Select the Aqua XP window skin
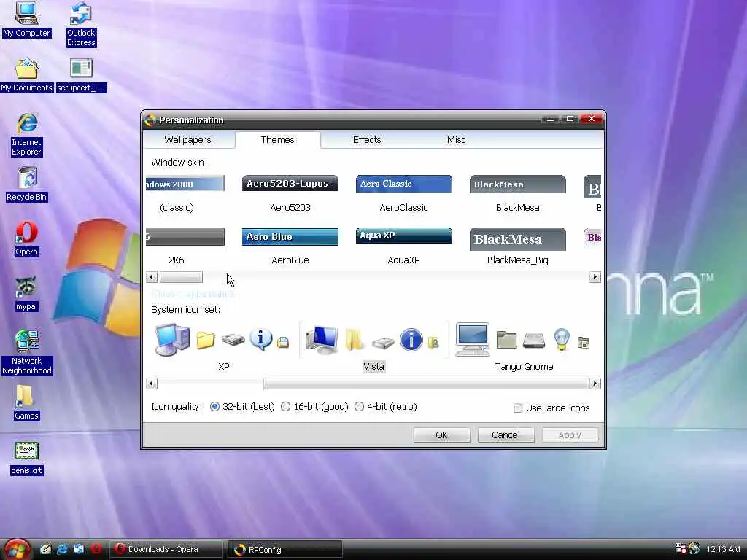Viewport: 747px width, 560px height. pos(403,246)
